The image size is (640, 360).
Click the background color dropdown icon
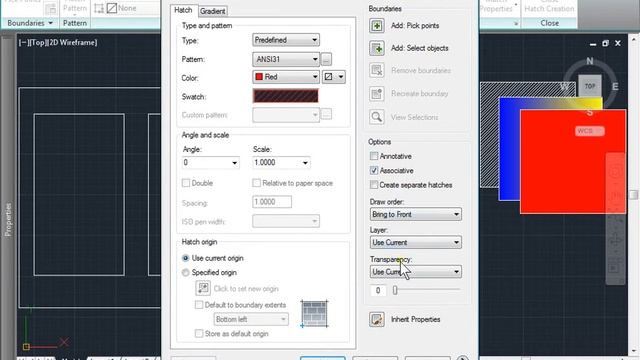[333, 77]
